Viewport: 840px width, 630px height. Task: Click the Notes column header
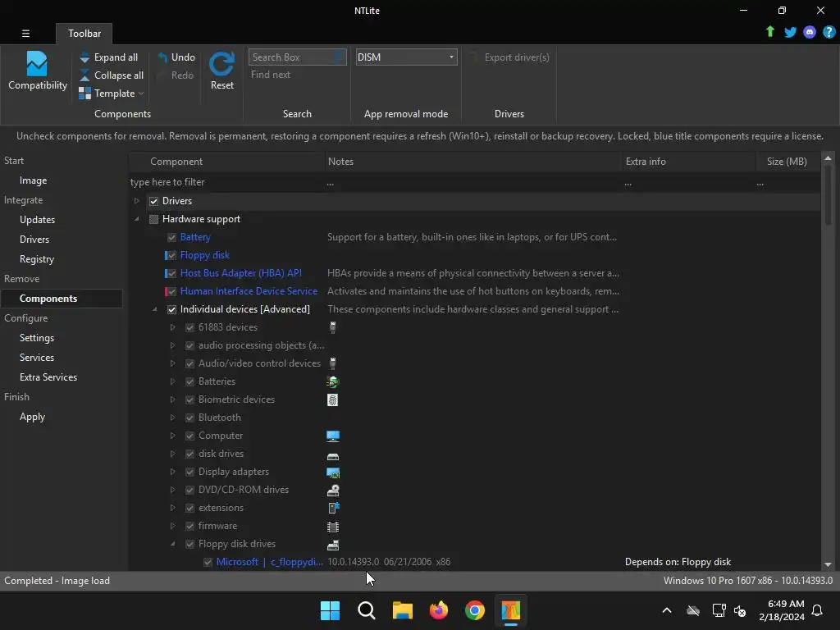[x=473, y=162]
